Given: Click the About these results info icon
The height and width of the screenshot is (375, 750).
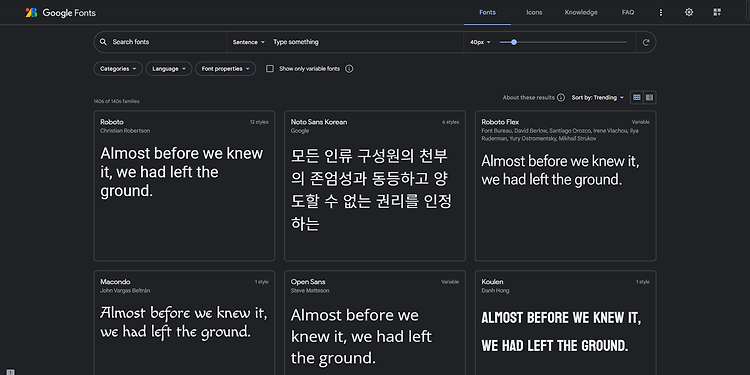Looking at the screenshot, I should (561, 98).
